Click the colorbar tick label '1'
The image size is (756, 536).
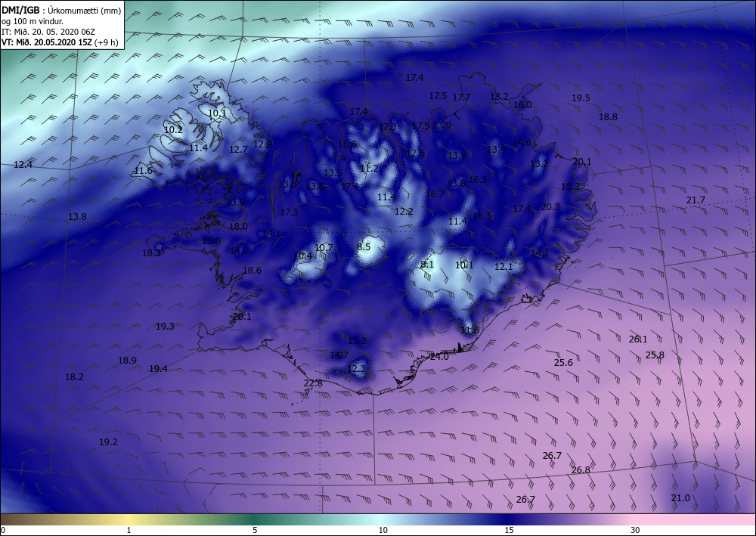[x=129, y=530]
